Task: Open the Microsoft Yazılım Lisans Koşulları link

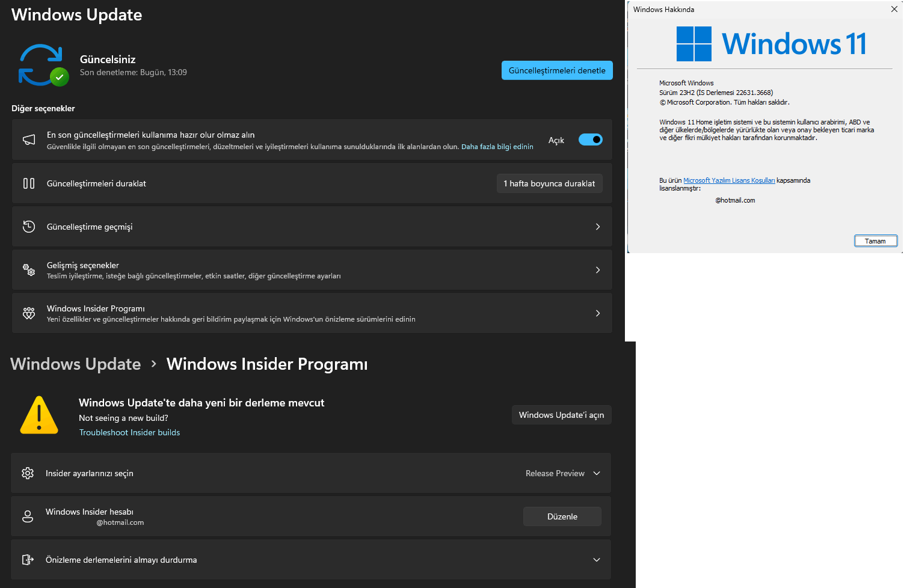Action: (x=729, y=180)
